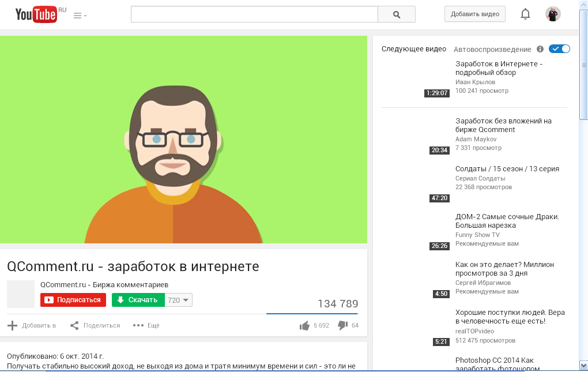Click the 100 241 просмотр text
The height and width of the screenshot is (372, 588).
(x=482, y=91)
